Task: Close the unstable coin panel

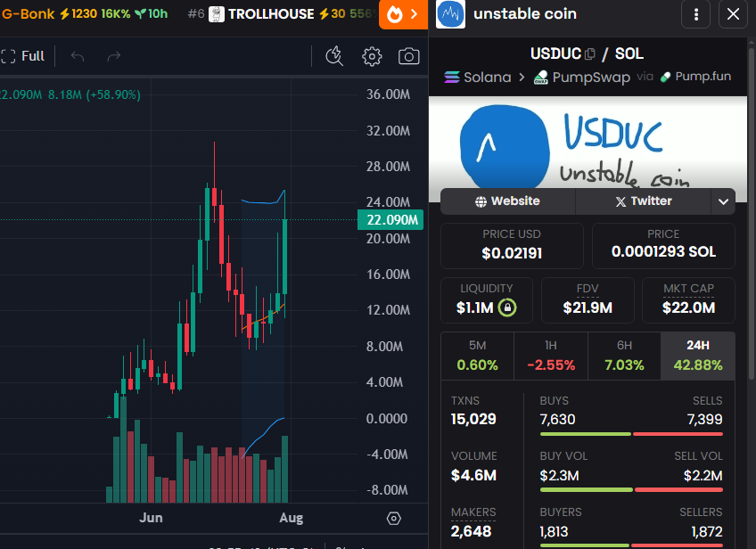Action: click(x=733, y=14)
